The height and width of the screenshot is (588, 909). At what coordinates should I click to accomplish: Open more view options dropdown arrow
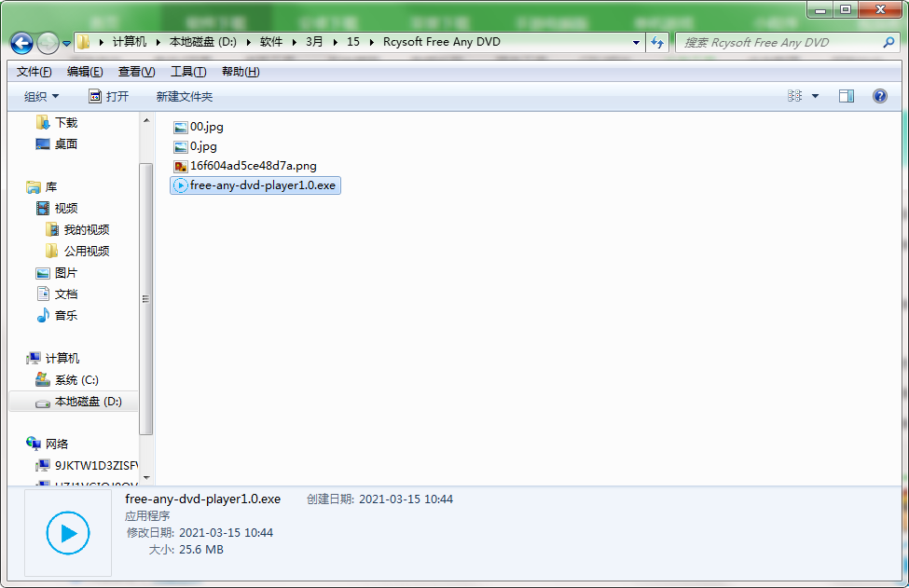[815, 96]
